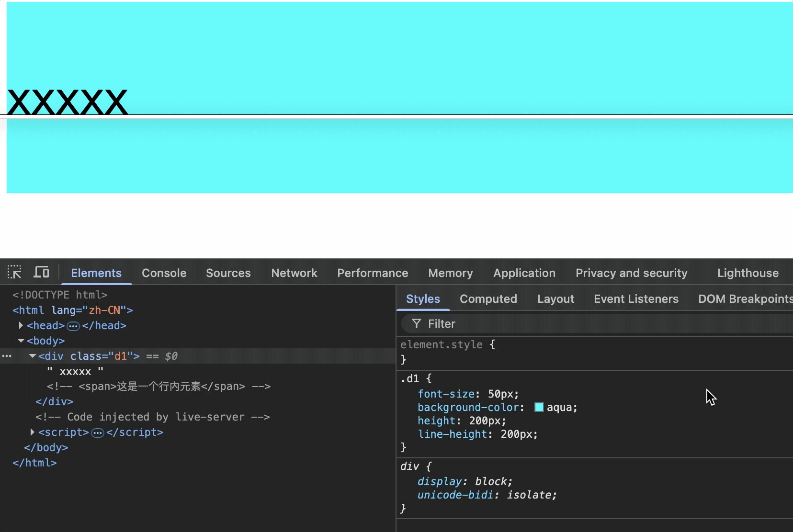
Task: Edit the line-height property name
Action: pyautogui.click(x=453, y=434)
